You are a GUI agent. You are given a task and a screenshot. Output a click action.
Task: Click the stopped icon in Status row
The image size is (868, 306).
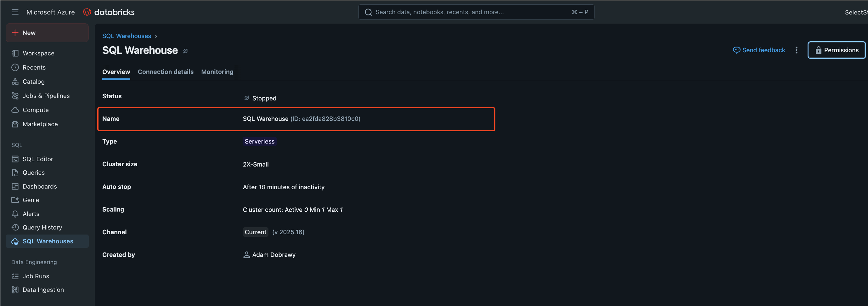coord(247,98)
